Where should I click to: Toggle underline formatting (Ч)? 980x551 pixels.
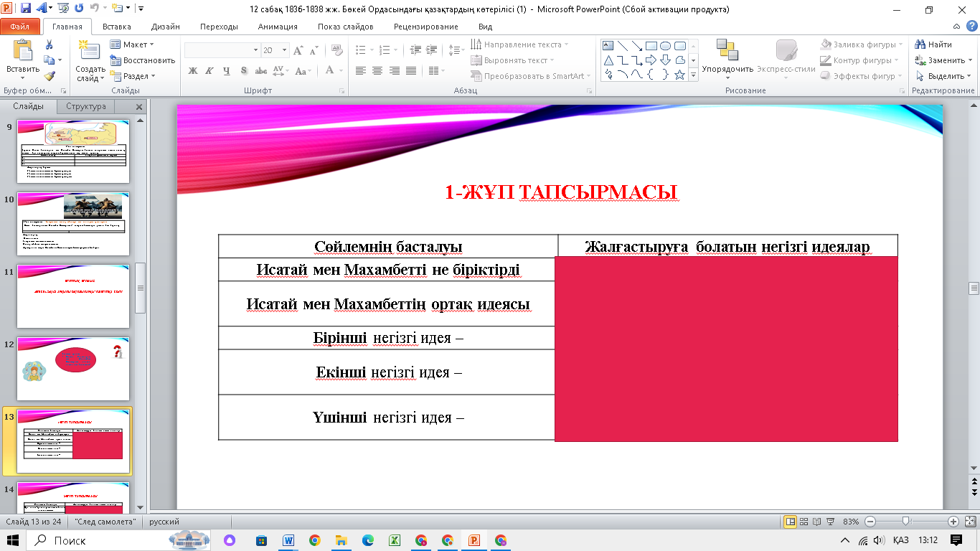click(x=227, y=71)
